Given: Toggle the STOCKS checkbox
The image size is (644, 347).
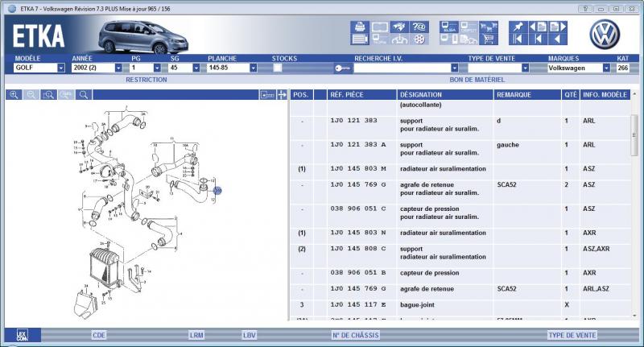Looking at the screenshot, I should (x=278, y=68).
